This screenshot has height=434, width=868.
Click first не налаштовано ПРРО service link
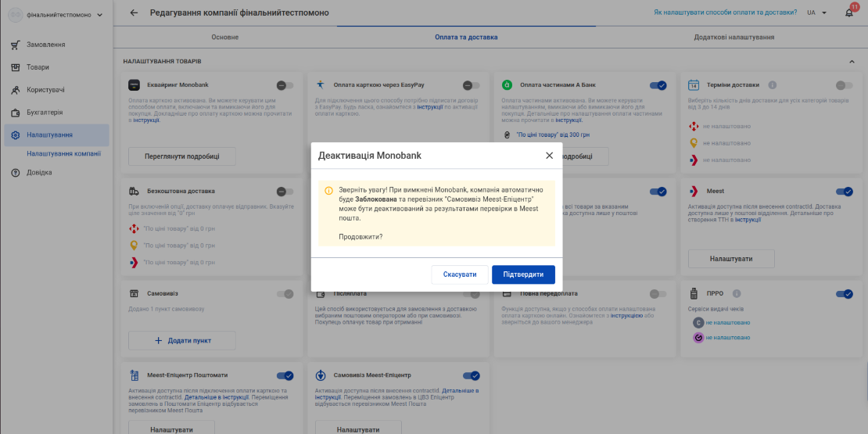pyautogui.click(x=728, y=323)
